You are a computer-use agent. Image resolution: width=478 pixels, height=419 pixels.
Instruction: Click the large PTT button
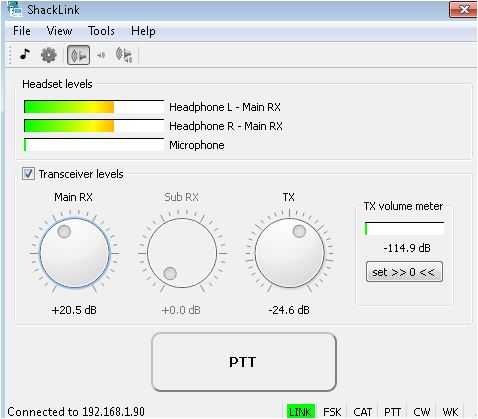tap(244, 362)
